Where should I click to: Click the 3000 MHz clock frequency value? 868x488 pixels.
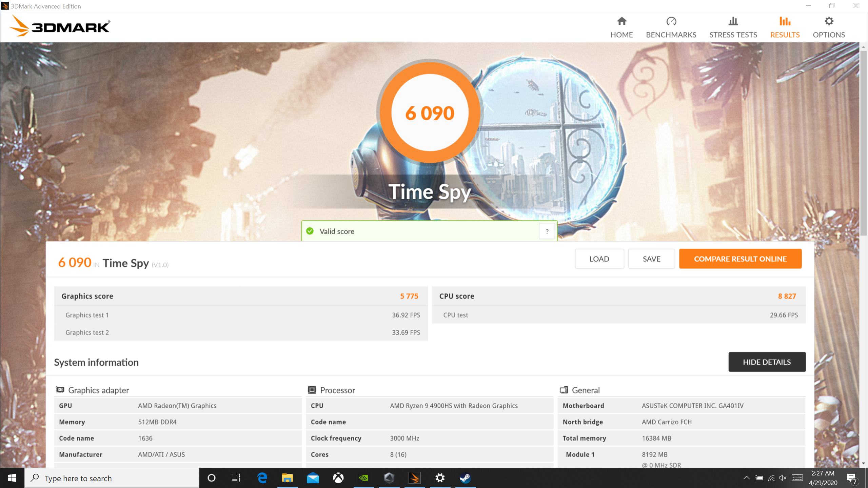pos(405,438)
